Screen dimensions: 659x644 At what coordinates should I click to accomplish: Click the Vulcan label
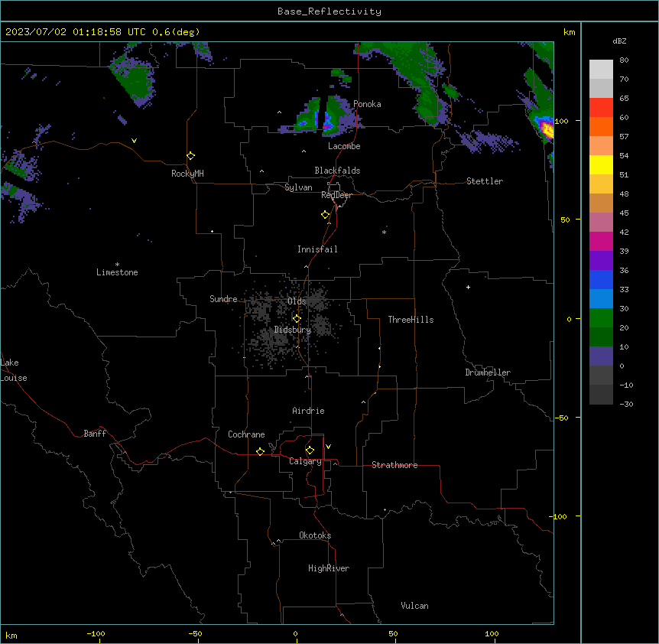(x=414, y=606)
